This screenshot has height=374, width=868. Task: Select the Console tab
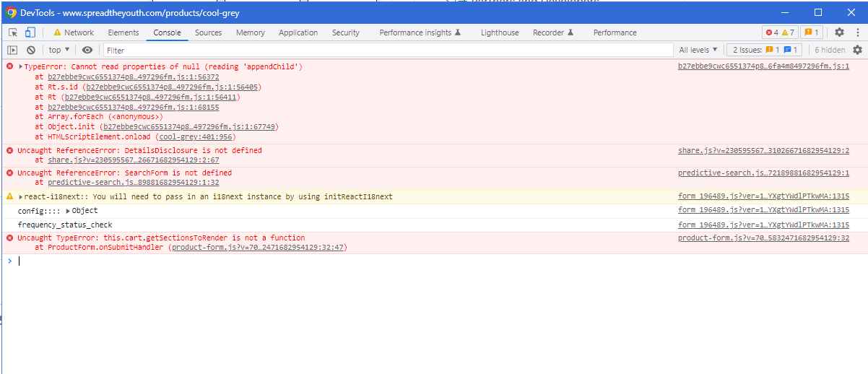pyautogui.click(x=167, y=32)
